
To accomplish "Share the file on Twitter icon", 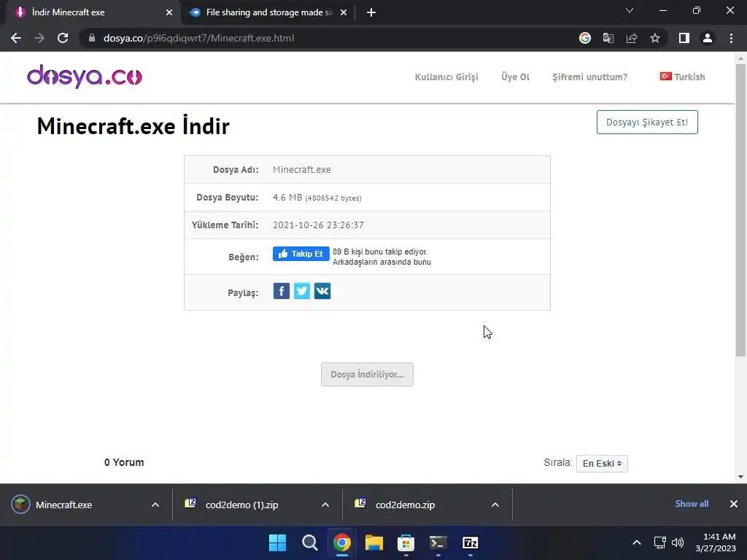I will point(301,291).
